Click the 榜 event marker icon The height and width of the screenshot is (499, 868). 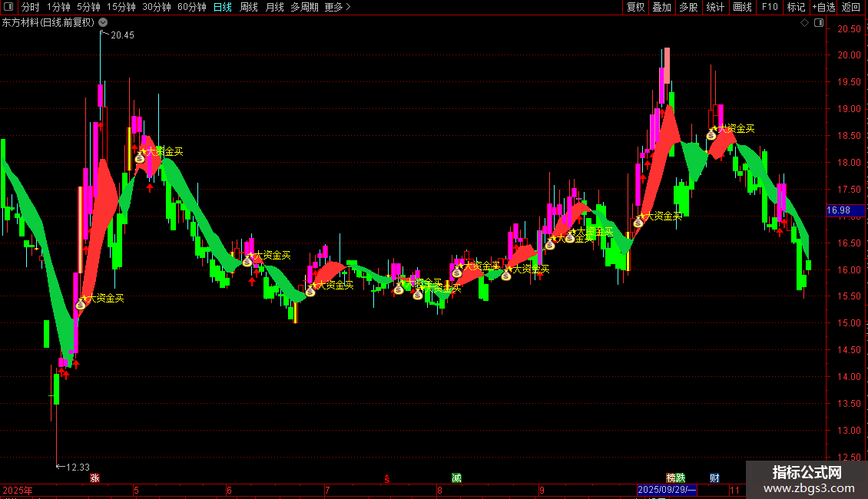(671, 478)
